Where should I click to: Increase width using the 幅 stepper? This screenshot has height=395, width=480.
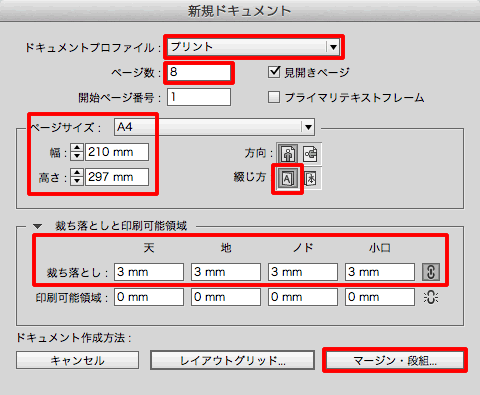(x=77, y=148)
